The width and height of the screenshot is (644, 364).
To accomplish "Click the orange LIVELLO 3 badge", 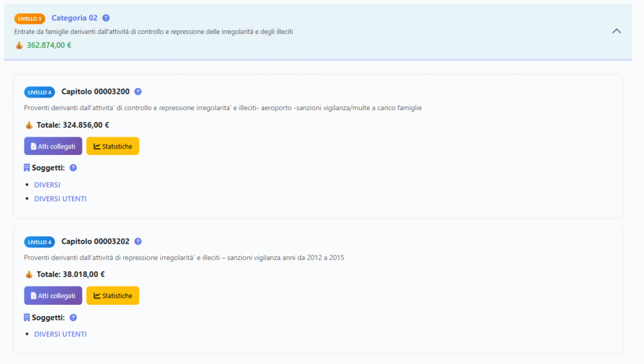I will (30, 19).
